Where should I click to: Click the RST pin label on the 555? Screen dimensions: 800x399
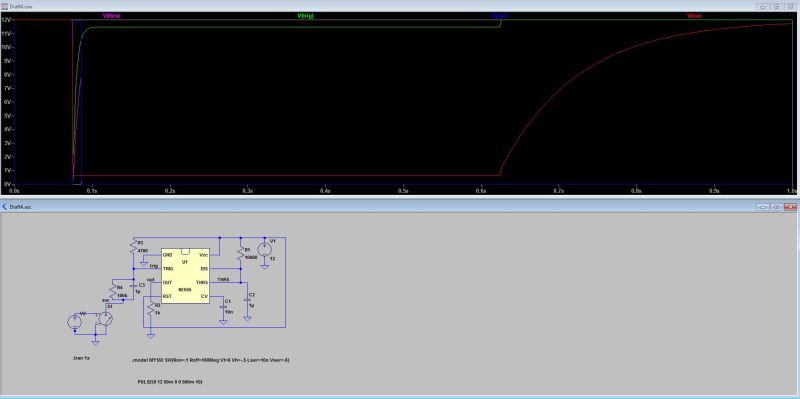click(167, 296)
